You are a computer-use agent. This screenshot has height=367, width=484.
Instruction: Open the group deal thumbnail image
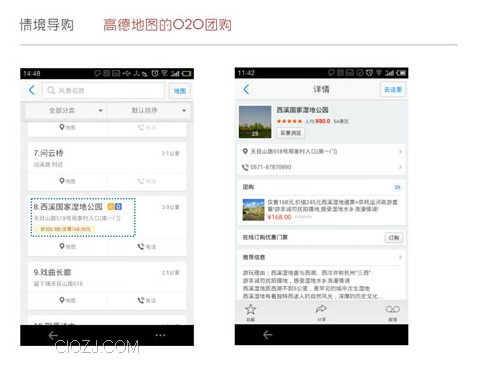pyautogui.click(x=254, y=210)
